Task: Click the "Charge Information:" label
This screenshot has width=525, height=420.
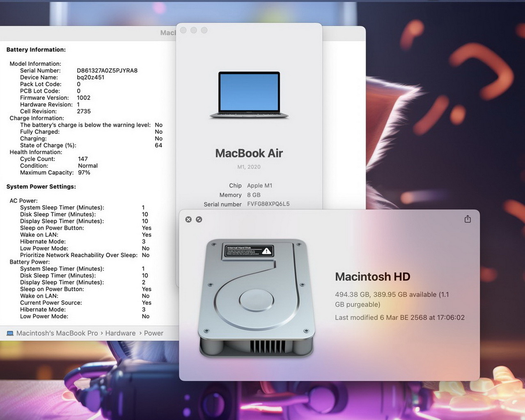Action: pyautogui.click(x=37, y=118)
